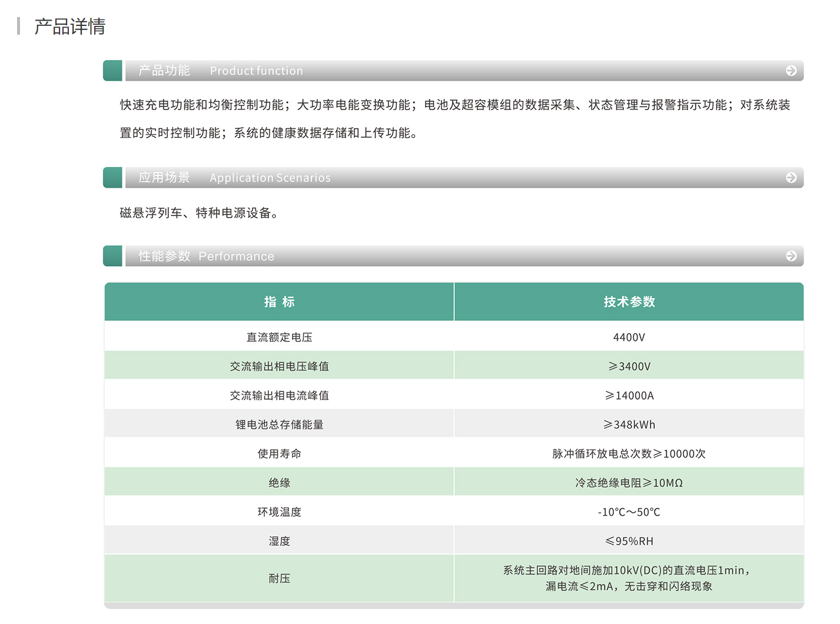Image resolution: width=840 pixels, height=624 pixels.
Task: Click the 交流输出相电压峰值 row label
Action: pos(279,366)
